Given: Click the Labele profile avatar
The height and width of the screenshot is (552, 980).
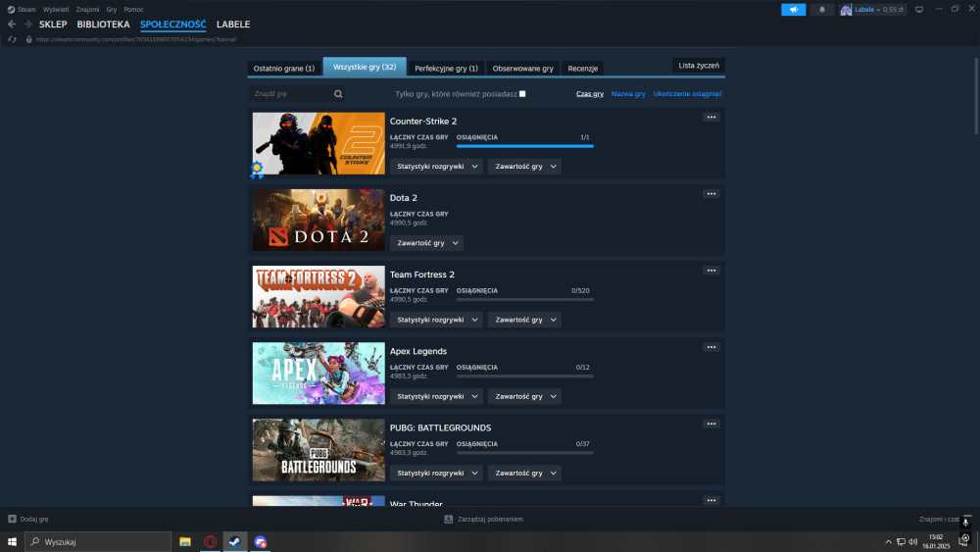Looking at the screenshot, I should [x=846, y=10].
